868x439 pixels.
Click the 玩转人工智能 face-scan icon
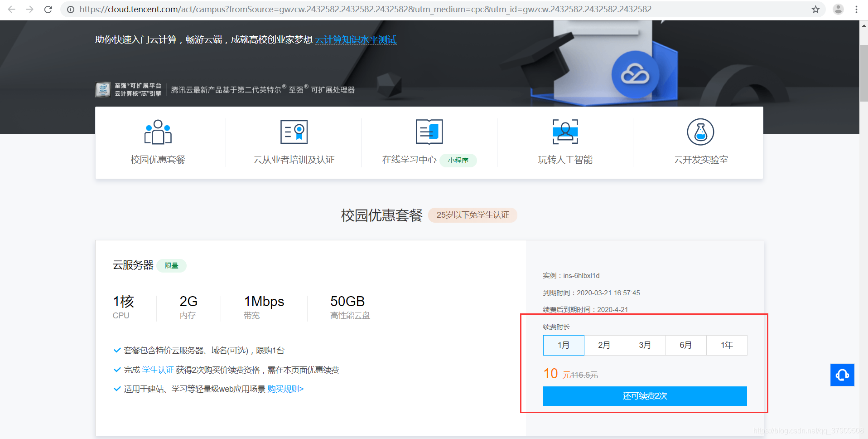click(565, 132)
